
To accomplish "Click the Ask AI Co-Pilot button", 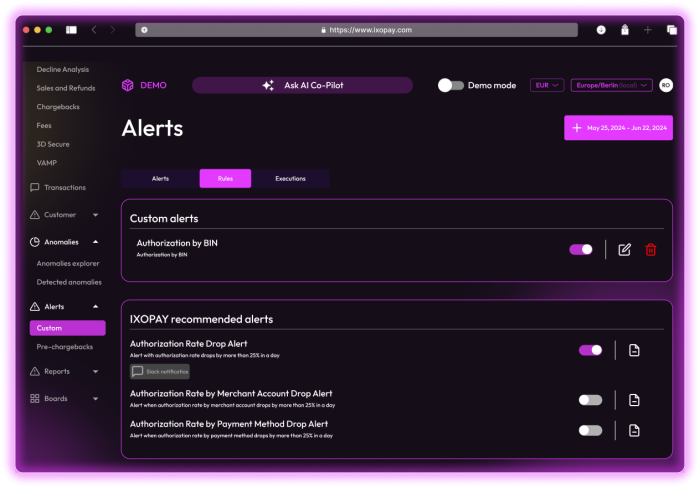I will pyautogui.click(x=302, y=86).
